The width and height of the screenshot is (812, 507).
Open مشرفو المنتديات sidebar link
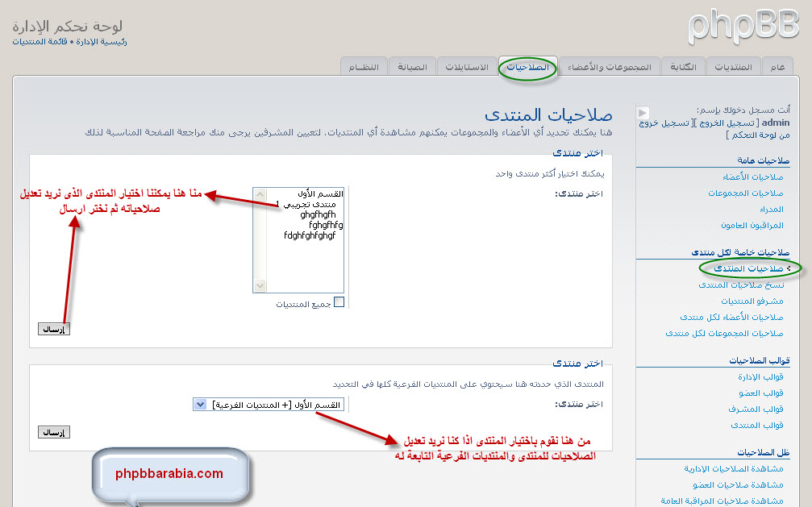click(x=752, y=301)
